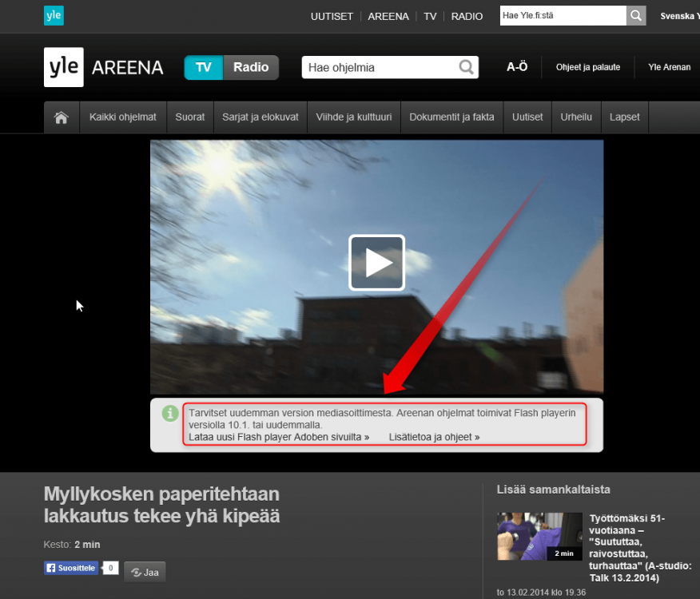Open the 'Lapset' category tab
Viewport: 700px width, 599px height.
(x=625, y=117)
